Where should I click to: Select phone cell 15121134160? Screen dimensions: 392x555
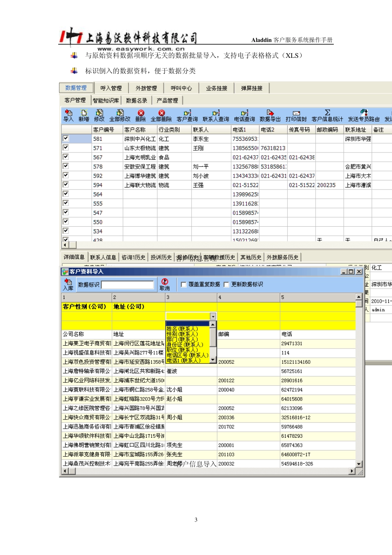[318, 362]
